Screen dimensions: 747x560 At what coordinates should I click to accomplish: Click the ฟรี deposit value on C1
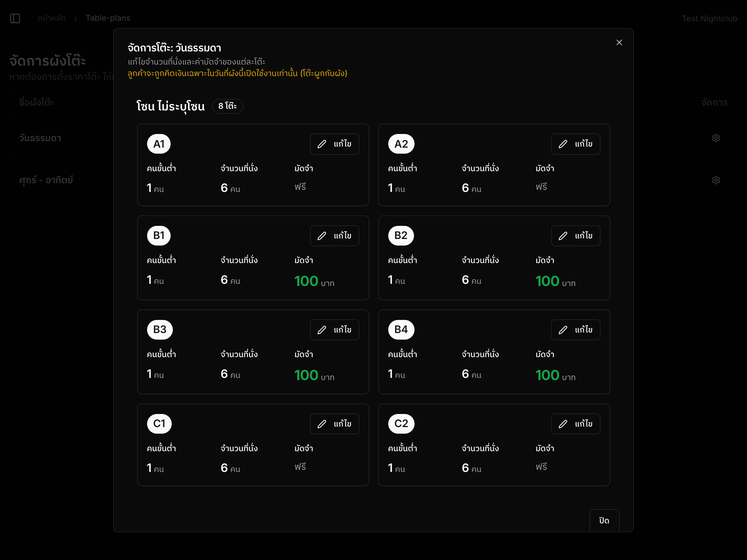pos(300,467)
